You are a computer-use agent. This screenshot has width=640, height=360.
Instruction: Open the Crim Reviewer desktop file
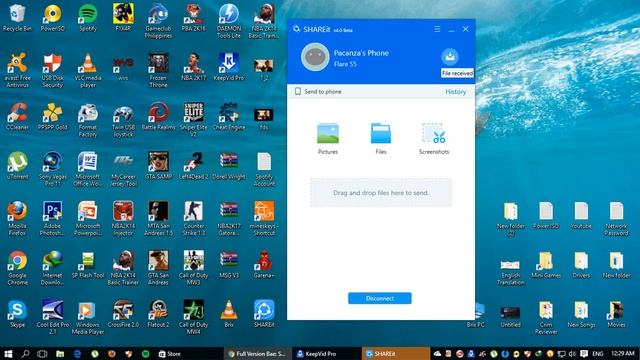(x=546, y=317)
